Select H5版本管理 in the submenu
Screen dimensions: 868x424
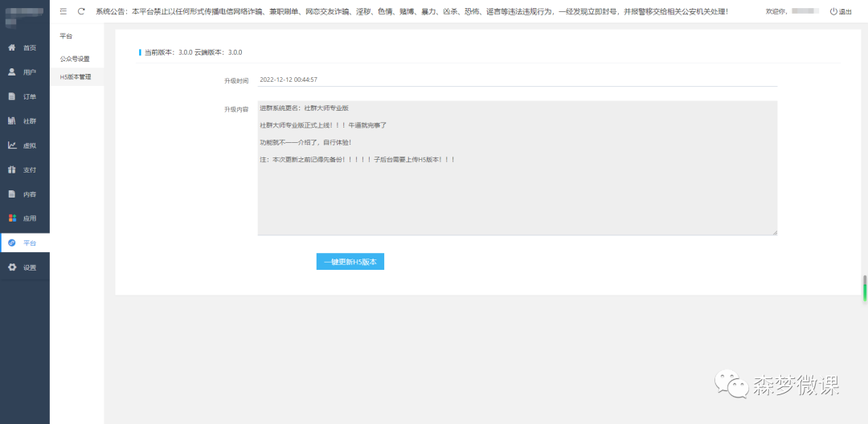77,77
